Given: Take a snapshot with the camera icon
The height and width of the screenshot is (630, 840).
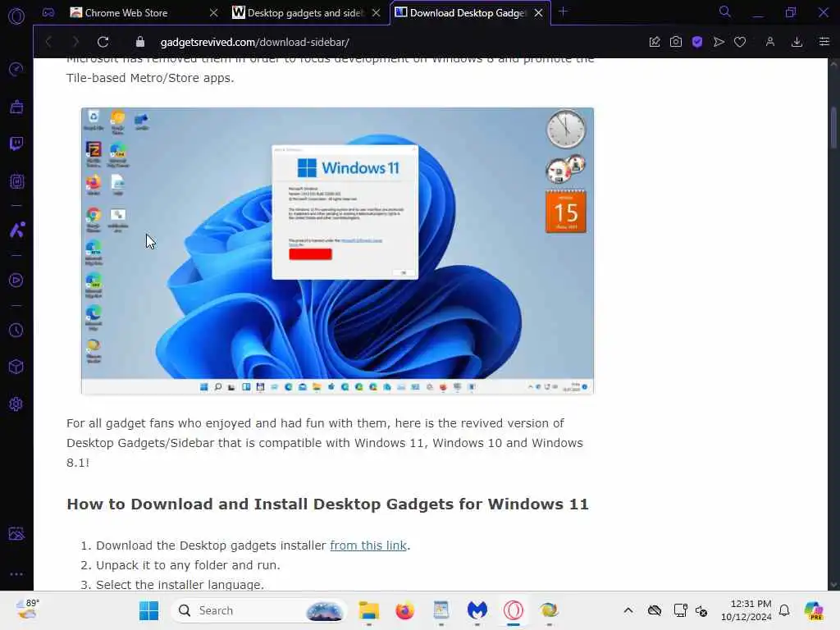Looking at the screenshot, I should coord(676,42).
